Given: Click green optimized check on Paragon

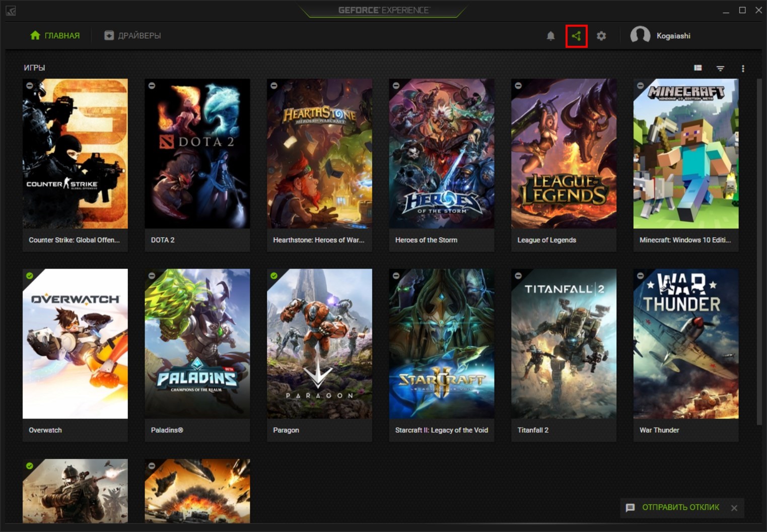Looking at the screenshot, I should [x=274, y=276].
